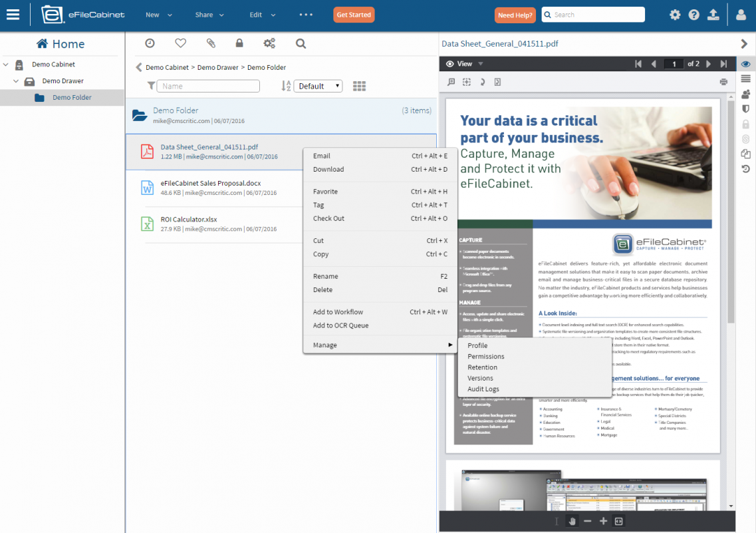Zoom in the preview with plus

coord(603,521)
